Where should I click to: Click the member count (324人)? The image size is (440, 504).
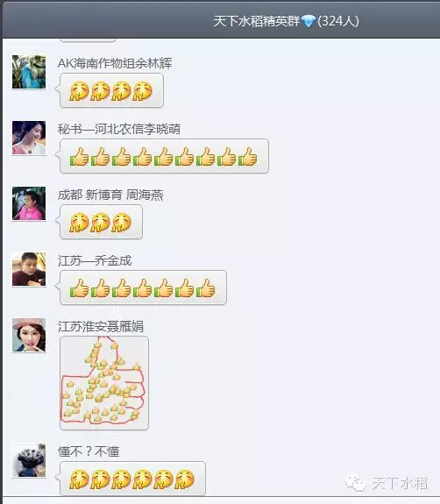coord(338,22)
